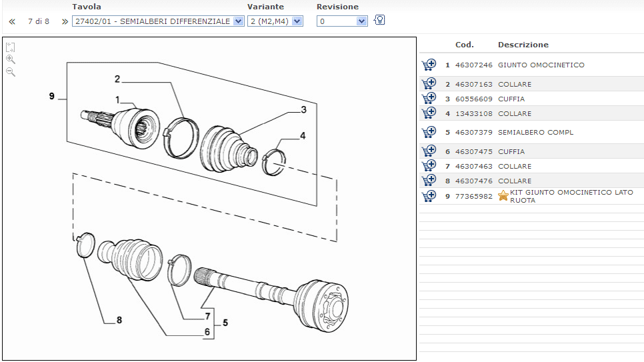The image size is (644, 362).
Task: Click the star icon on kit row
Action: pos(503,195)
